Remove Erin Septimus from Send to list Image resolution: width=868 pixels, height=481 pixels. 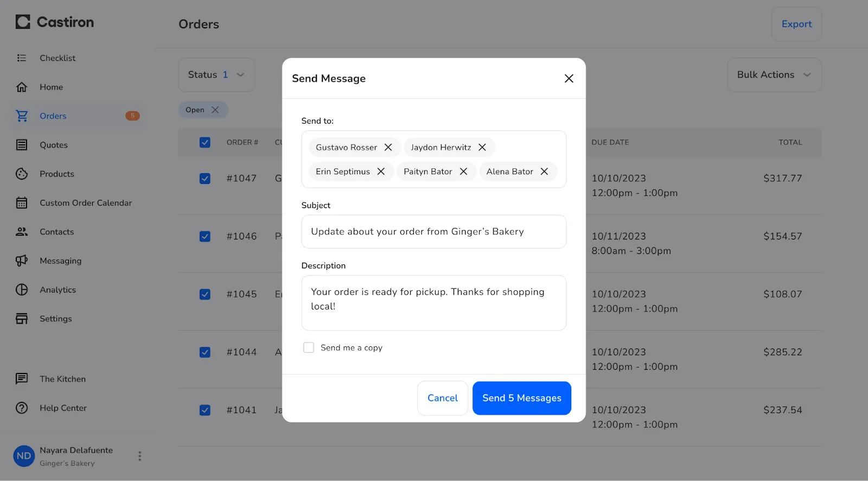[x=381, y=172]
